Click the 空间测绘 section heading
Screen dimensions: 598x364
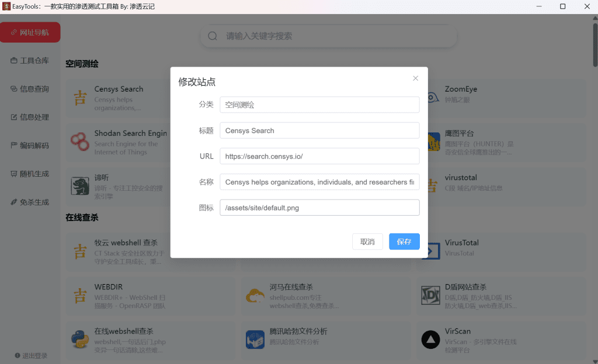tap(82, 64)
